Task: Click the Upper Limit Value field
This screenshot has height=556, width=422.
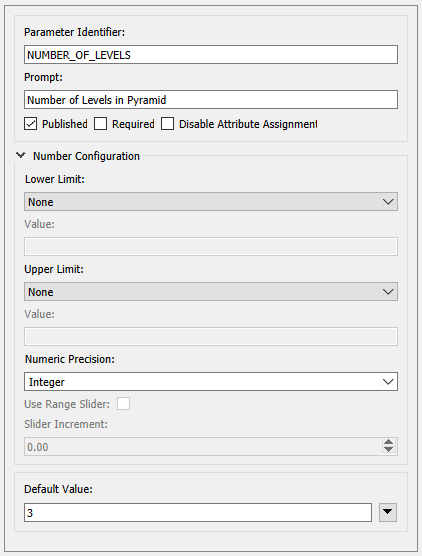Action: pyautogui.click(x=211, y=337)
